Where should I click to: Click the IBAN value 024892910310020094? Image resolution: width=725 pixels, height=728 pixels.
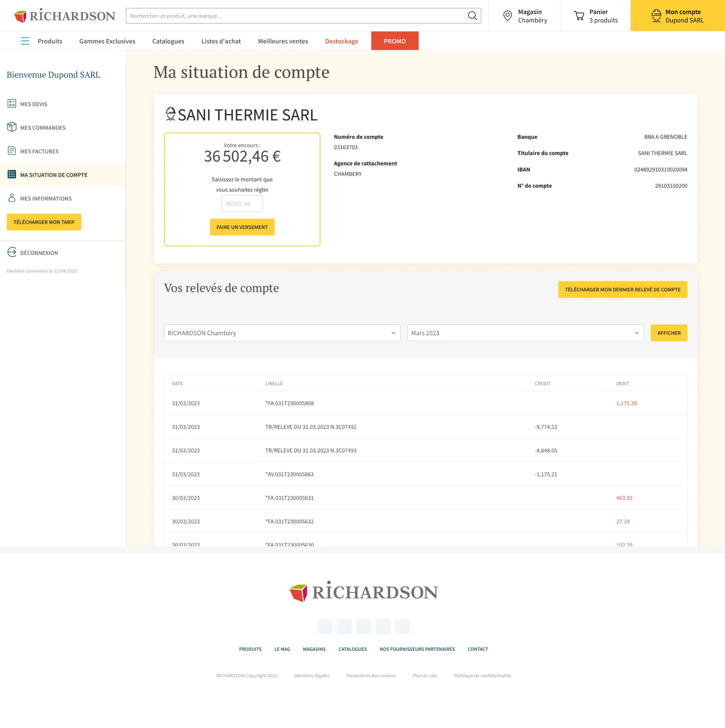pos(661,170)
